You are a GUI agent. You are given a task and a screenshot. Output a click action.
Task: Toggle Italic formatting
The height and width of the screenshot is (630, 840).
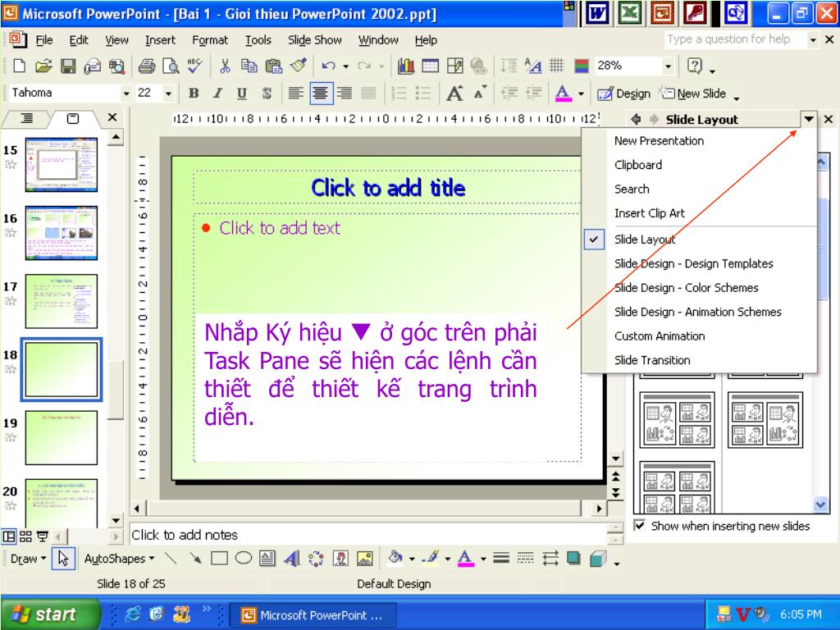pos(218,94)
